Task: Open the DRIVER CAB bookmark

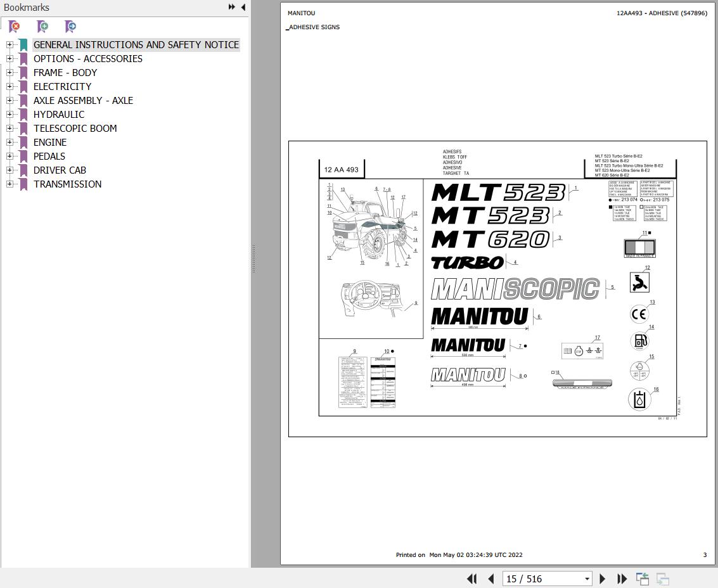Action: (x=60, y=170)
